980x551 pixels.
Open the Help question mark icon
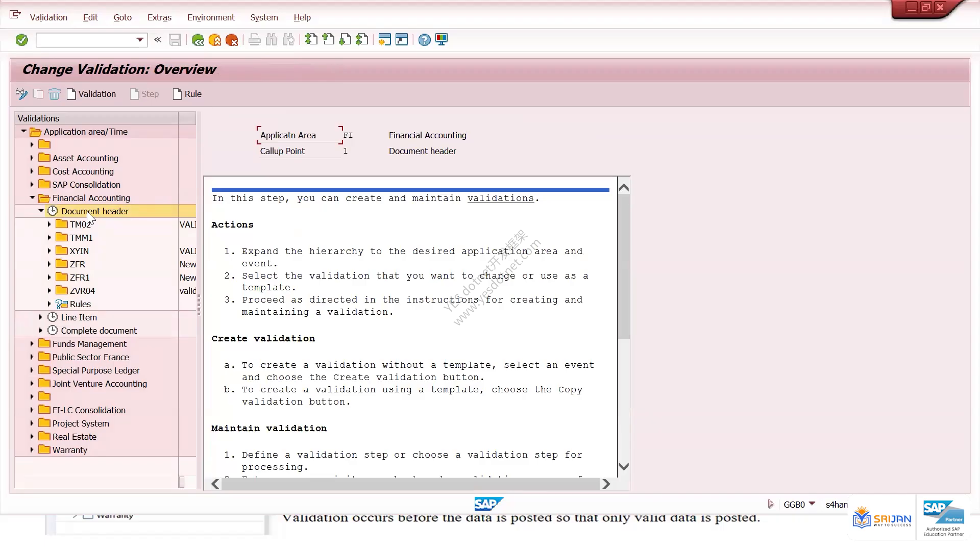click(424, 40)
